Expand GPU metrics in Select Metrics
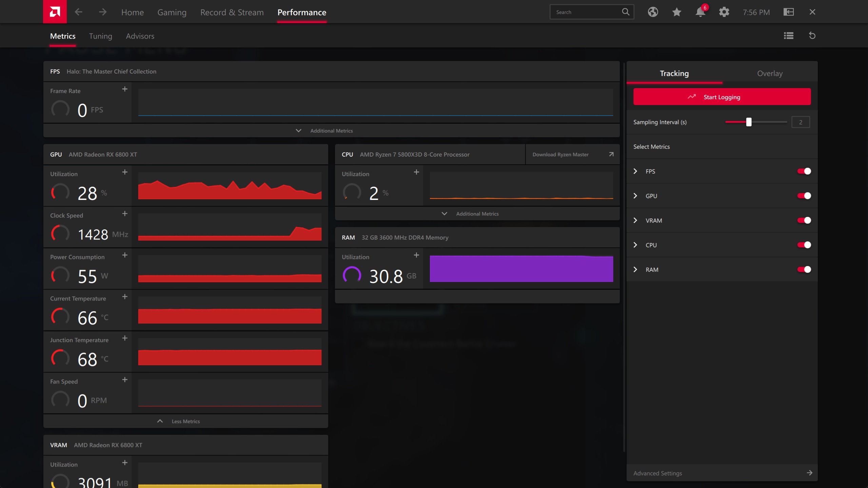 point(635,196)
